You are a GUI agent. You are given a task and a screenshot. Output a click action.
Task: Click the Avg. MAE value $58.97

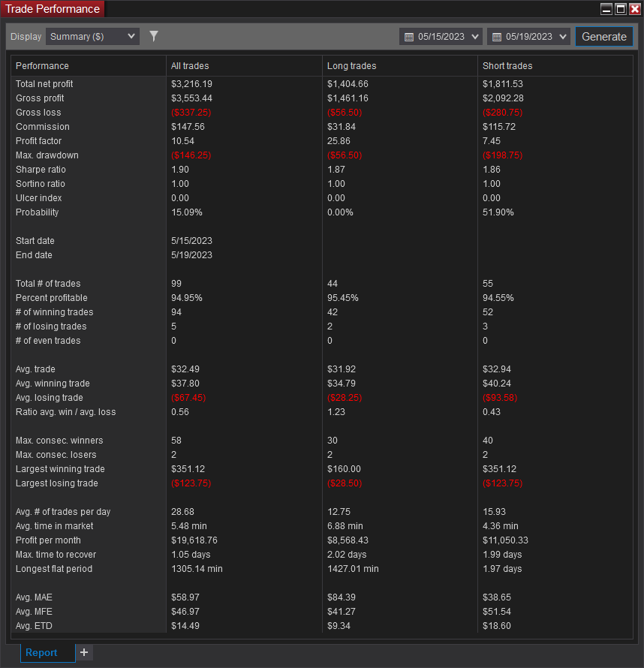(x=185, y=597)
